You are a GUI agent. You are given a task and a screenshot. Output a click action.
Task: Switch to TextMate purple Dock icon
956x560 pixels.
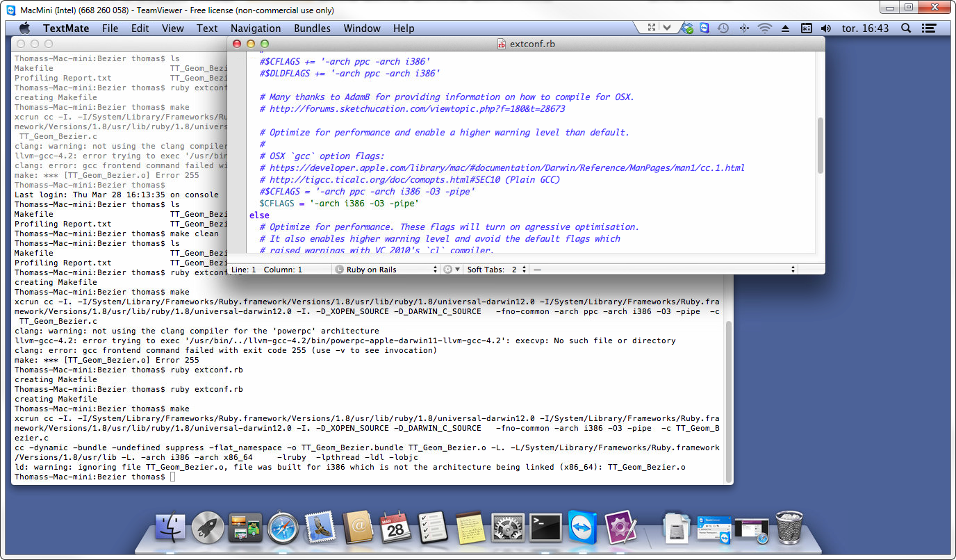[x=620, y=527]
